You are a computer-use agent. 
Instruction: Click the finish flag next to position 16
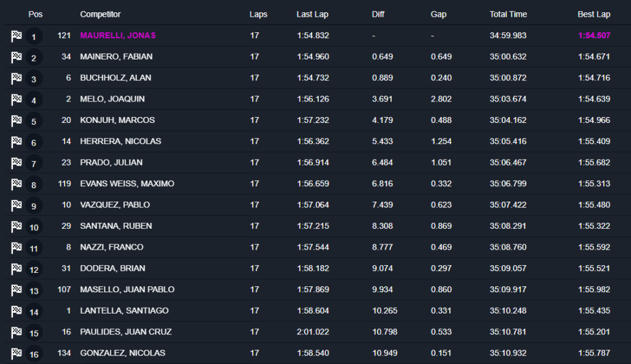[x=16, y=354]
